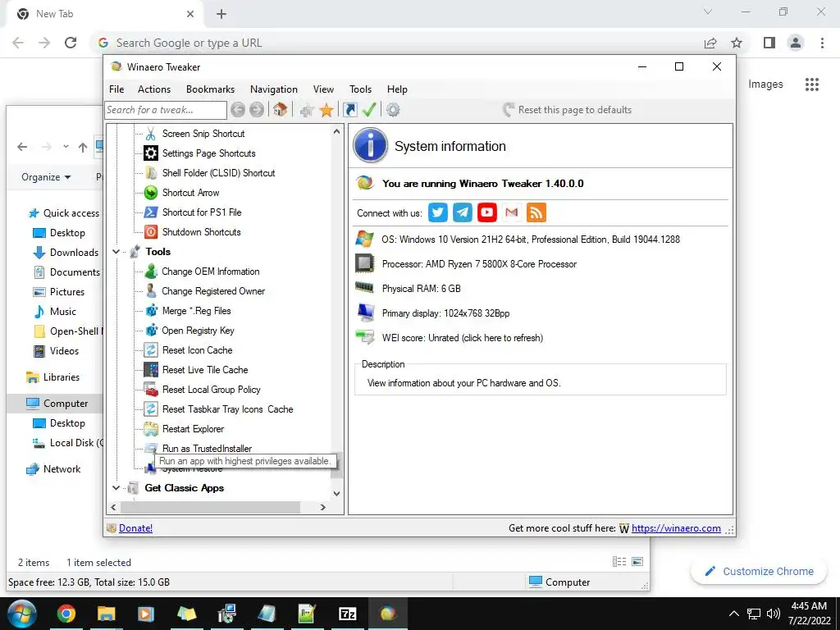Open Google apps grid icon in Chrome
Screen dimensions: 840x630
pos(811,84)
